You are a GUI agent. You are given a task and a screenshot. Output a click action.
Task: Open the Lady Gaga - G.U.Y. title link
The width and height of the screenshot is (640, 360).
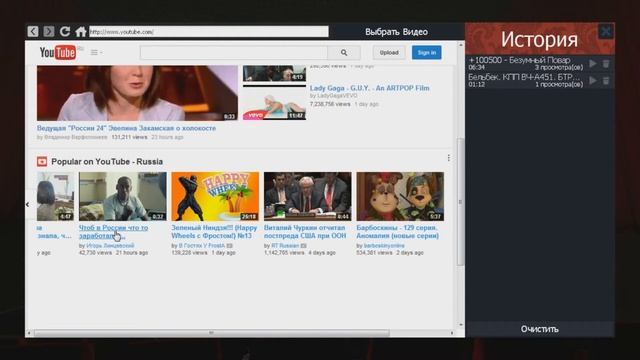[369, 88]
